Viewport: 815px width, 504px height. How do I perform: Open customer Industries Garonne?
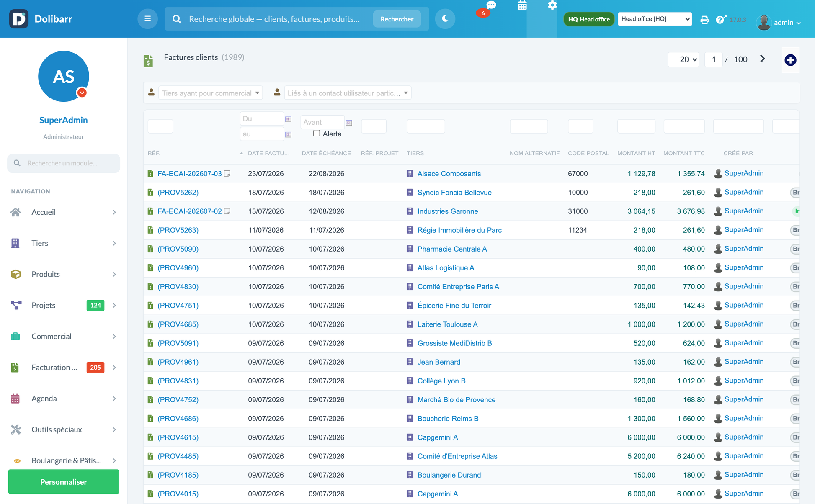[x=448, y=211]
